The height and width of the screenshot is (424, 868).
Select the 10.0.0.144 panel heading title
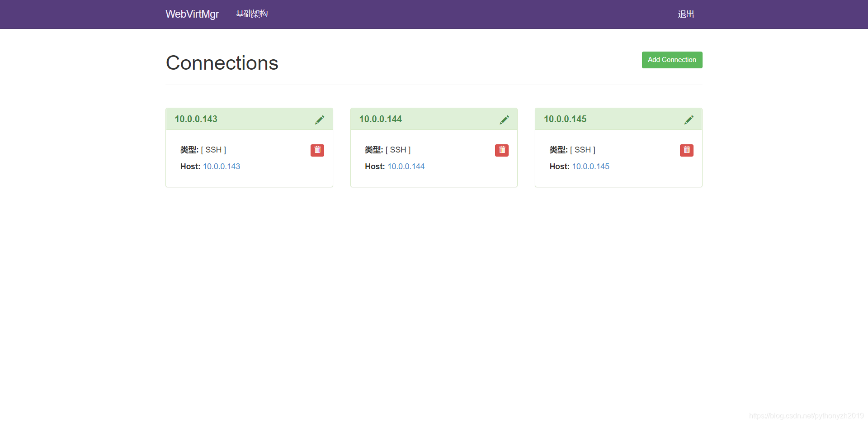[381, 119]
